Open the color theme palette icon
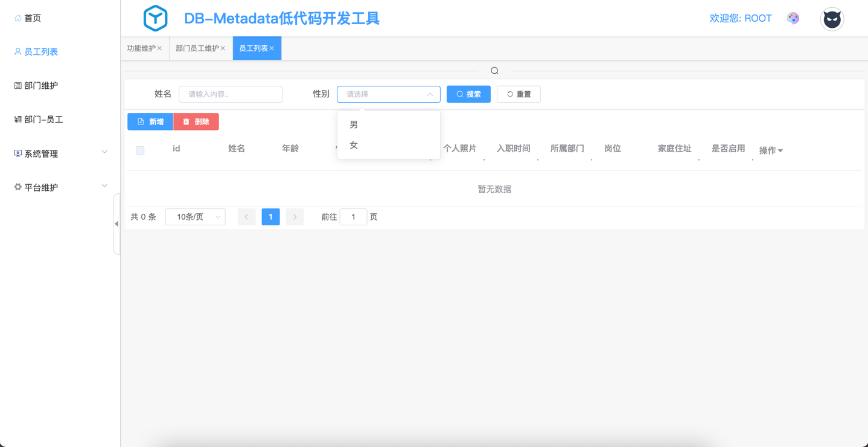 [793, 18]
